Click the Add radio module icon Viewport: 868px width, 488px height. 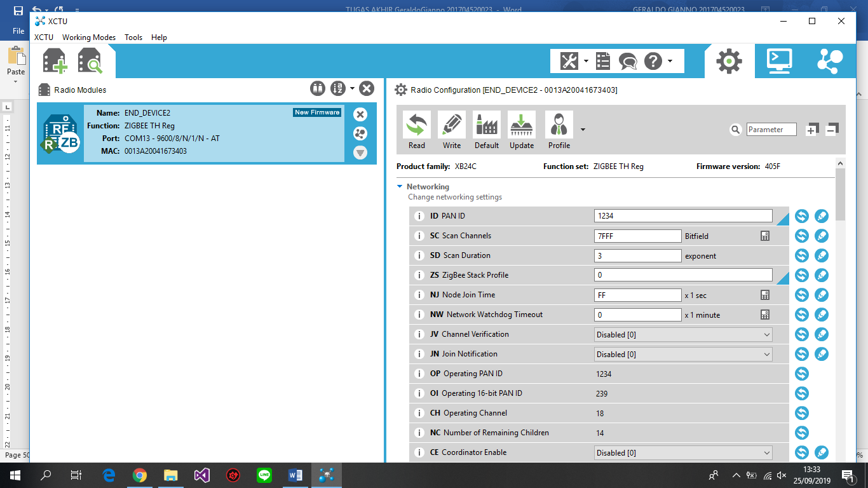coord(55,61)
